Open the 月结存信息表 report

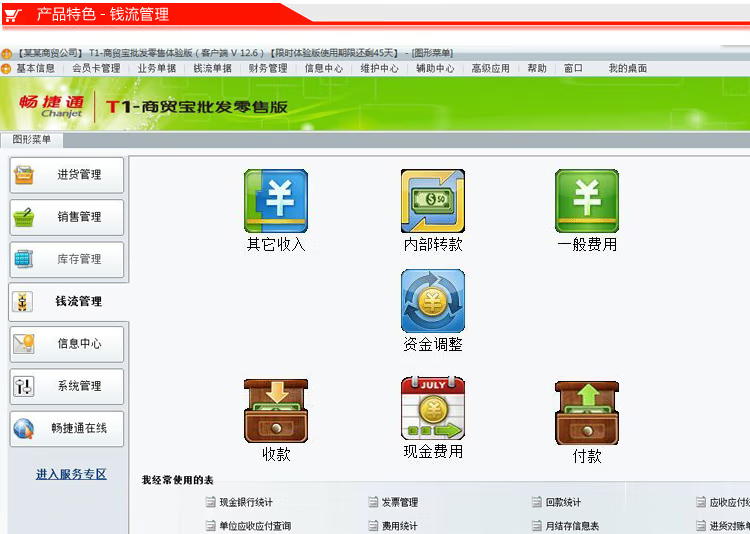click(x=565, y=526)
